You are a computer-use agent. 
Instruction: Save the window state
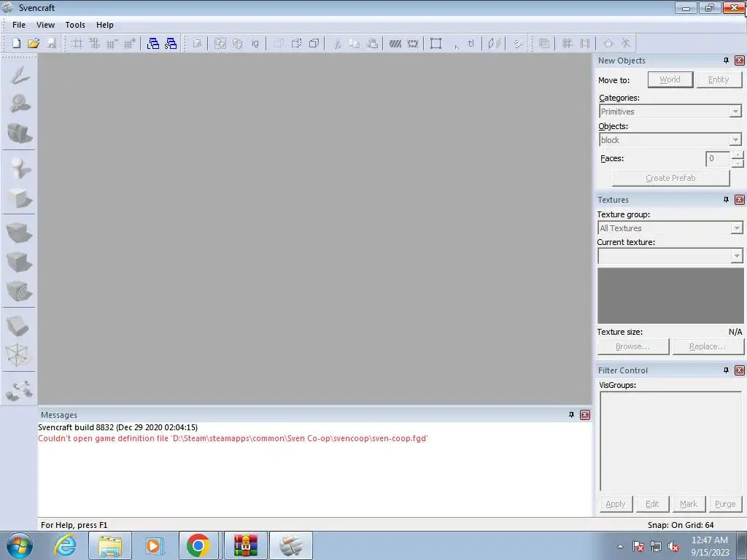(x=171, y=43)
